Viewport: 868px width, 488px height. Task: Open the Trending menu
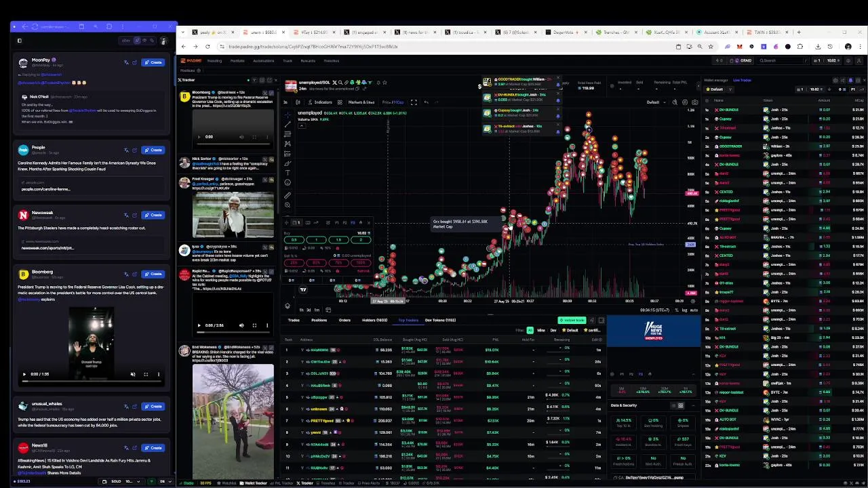[214, 61]
